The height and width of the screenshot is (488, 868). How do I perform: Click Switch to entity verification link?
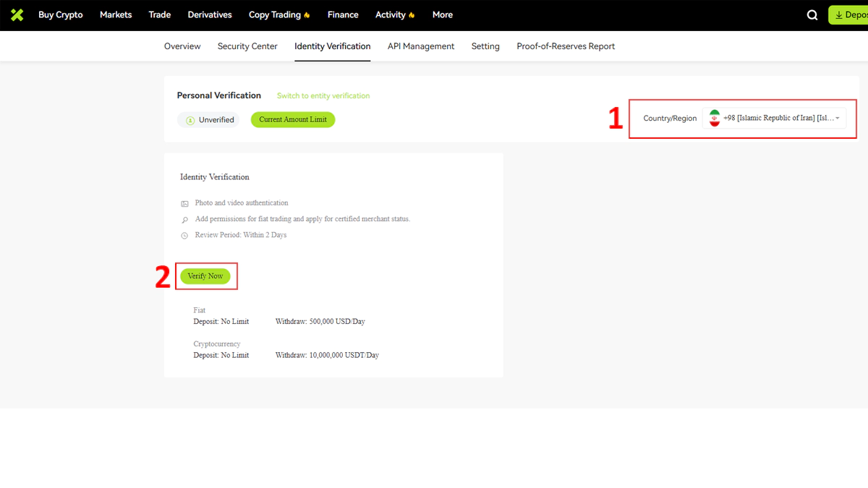coord(323,96)
